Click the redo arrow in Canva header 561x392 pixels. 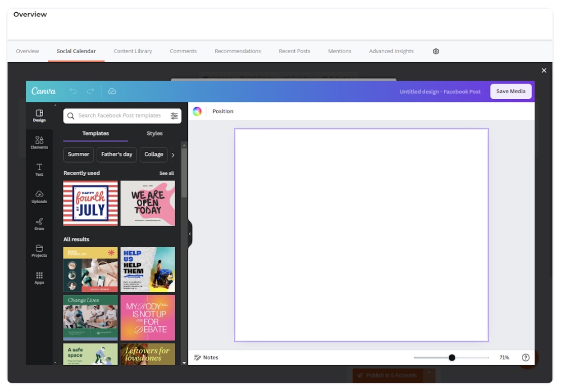click(91, 91)
